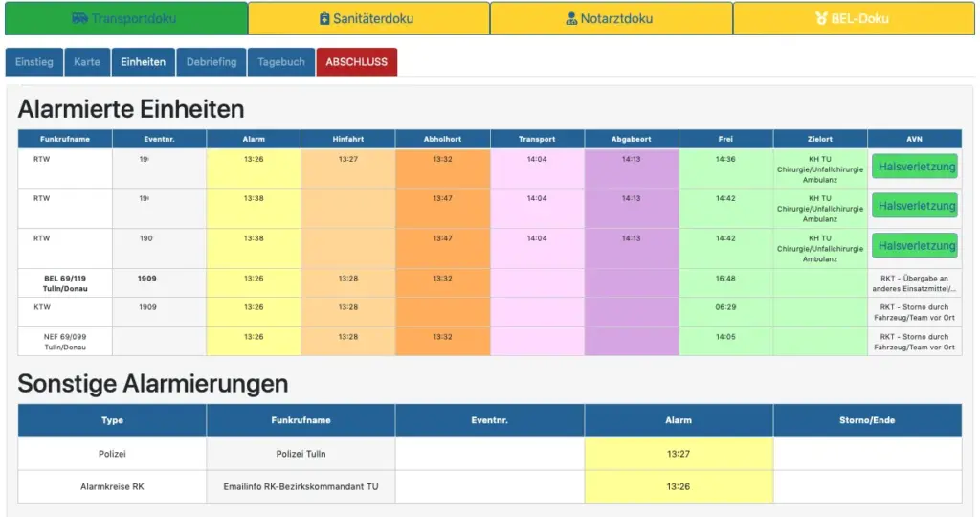Click the topmost Halsverletzung button
The image size is (980, 517).
914,167
